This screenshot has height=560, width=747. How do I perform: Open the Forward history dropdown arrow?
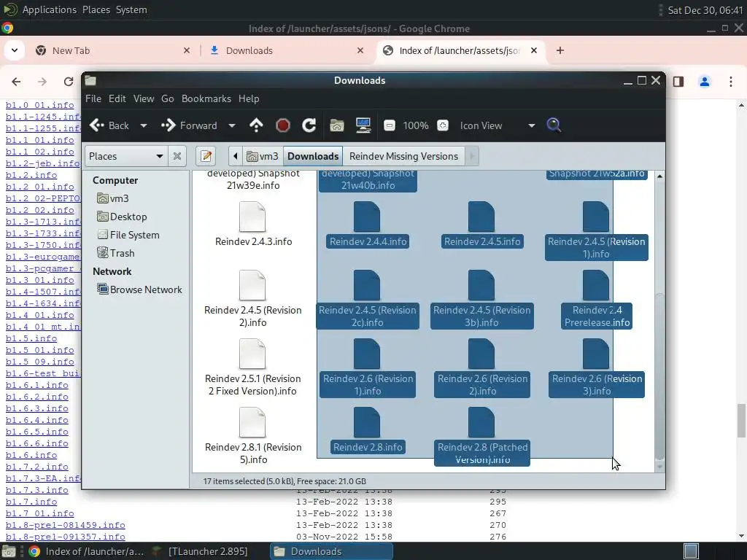pos(232,125)
